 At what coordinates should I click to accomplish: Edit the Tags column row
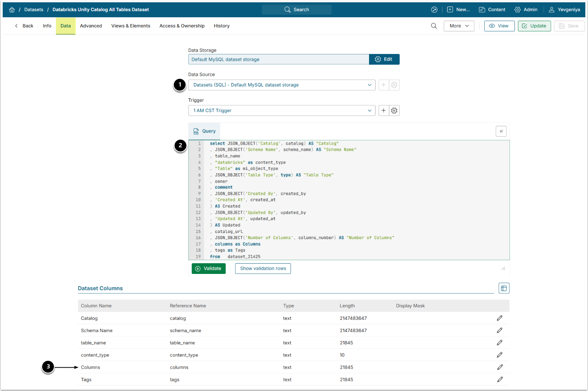coord(500,380)
